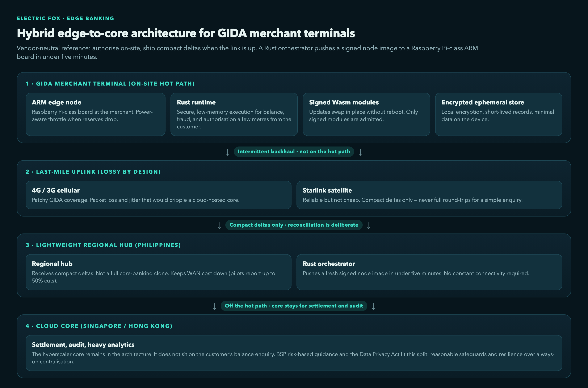588x388 pixels.
Task: Open the 'ARM edge node' card
Action: 95,114
